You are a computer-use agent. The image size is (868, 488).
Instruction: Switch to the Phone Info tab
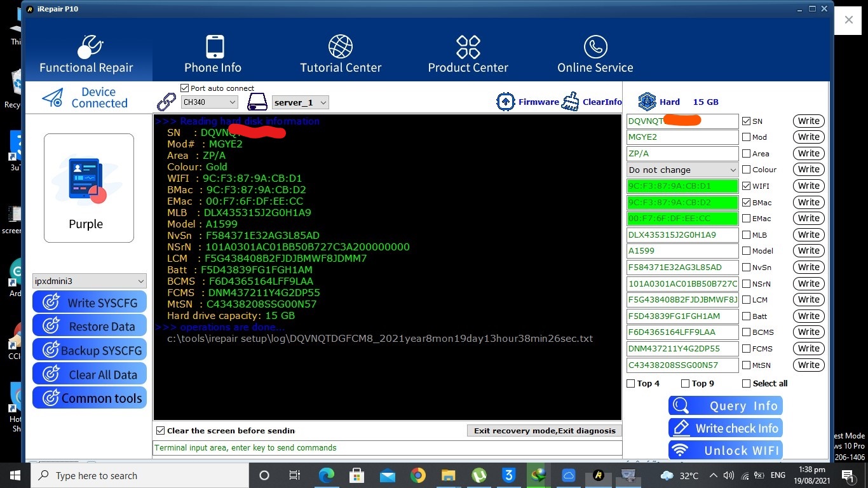213,54
